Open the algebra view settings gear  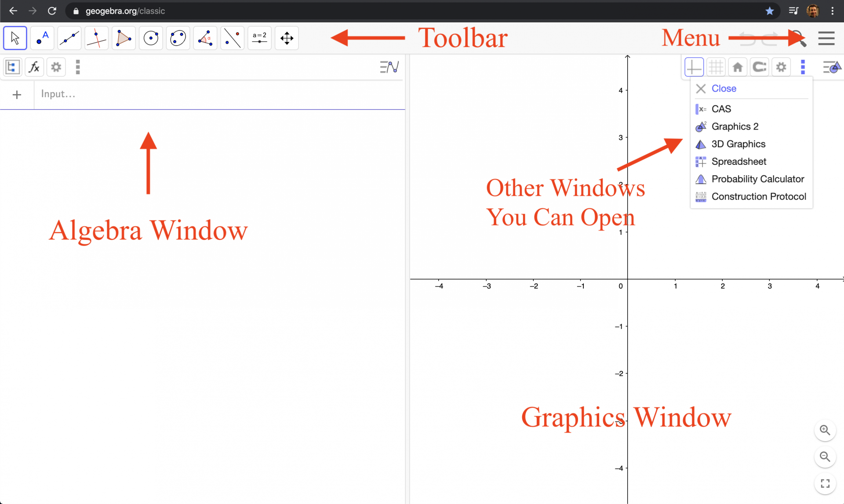(x=56, y=67)
